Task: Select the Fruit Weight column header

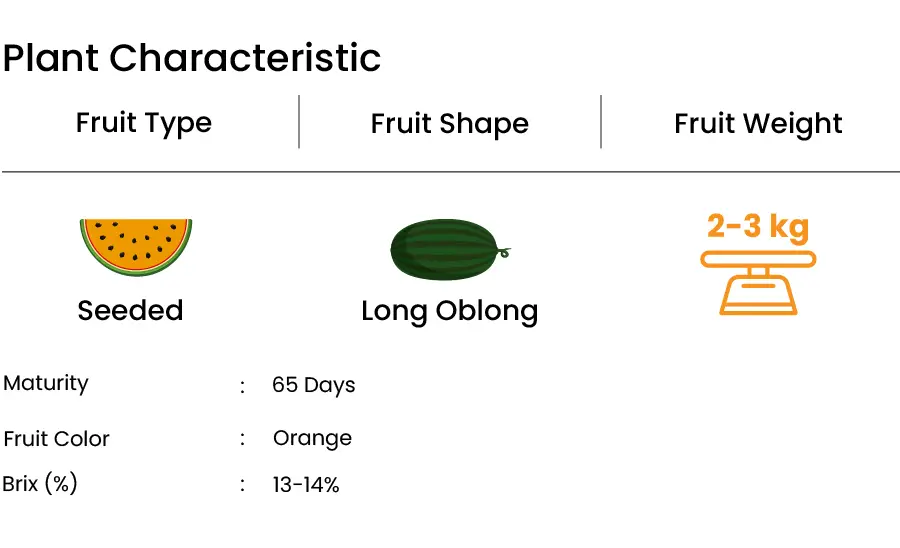Action: click(758, 123)
